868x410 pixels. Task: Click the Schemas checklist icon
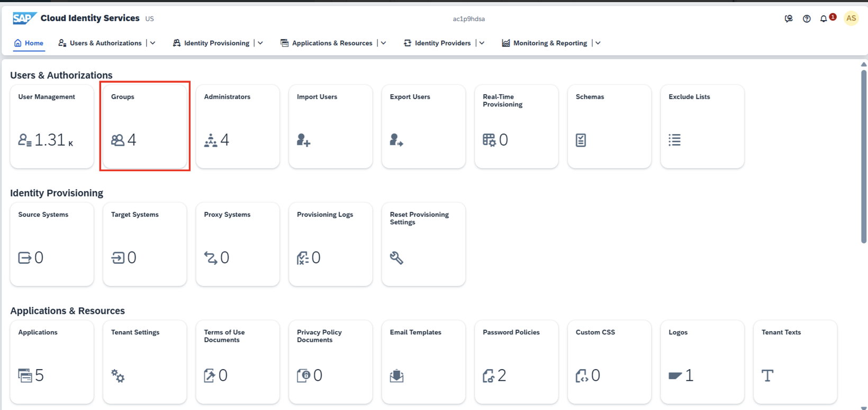[581, 140]
